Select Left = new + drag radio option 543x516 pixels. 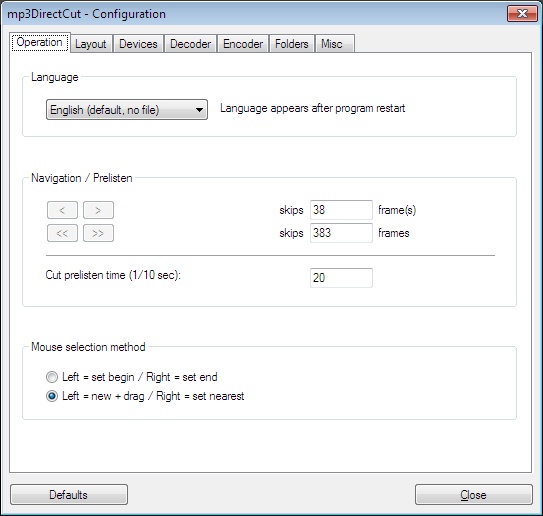(x=145, y=396)
